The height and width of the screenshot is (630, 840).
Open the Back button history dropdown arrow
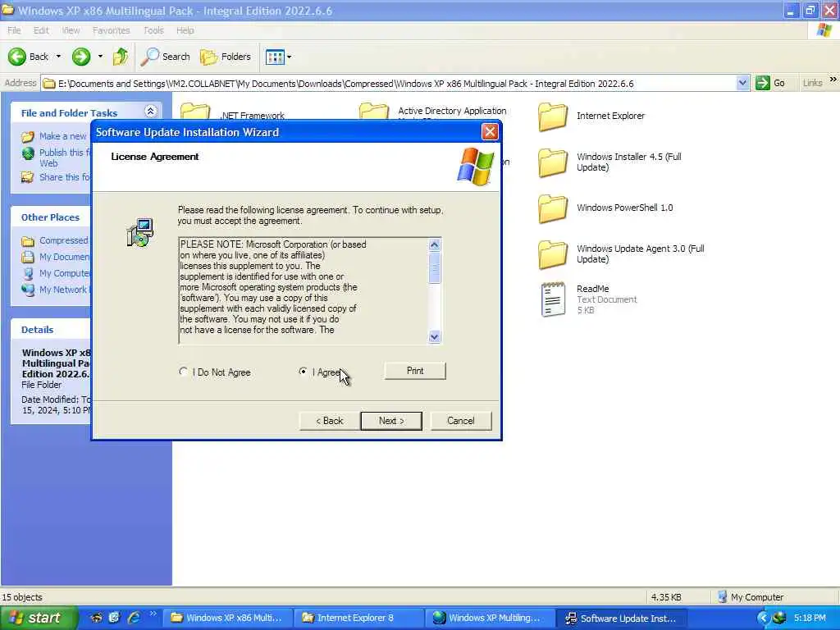(x=58, y=57)
